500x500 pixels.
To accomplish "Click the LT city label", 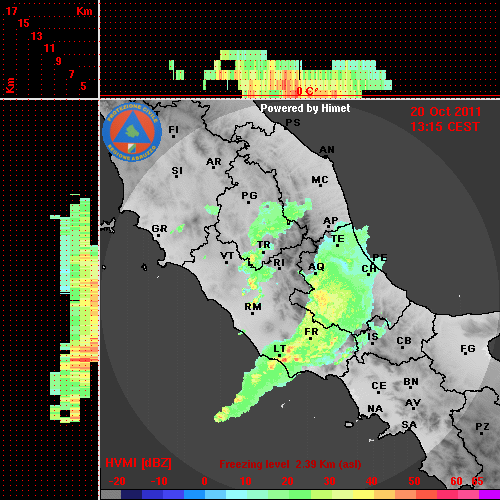I will [x=280, y=349].
